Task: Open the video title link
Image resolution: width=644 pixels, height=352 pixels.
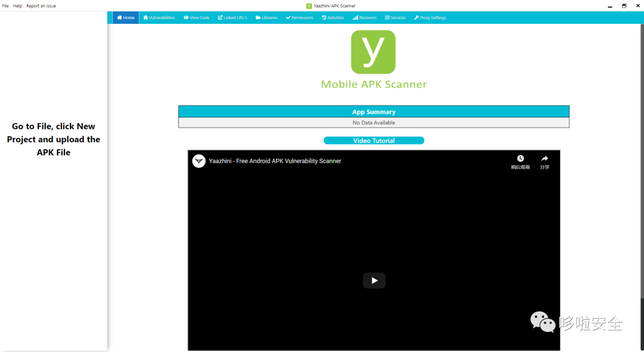Action: pyautogui.click(x=275, y=161)
